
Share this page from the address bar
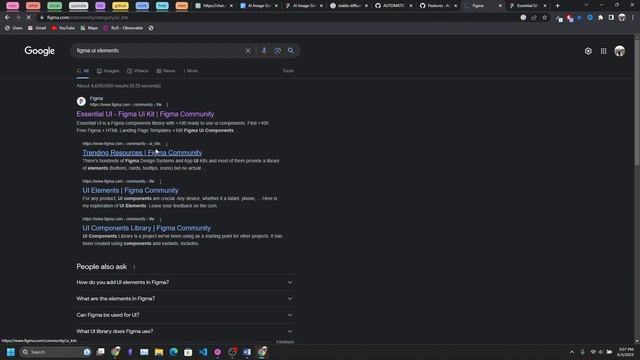pos(534,18)
